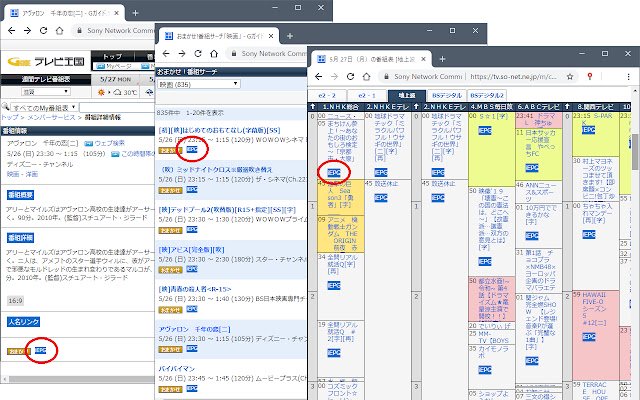Open the デッドプール2 movie title link
This screenshot has width=640, height=400.
tap(227, 210)
